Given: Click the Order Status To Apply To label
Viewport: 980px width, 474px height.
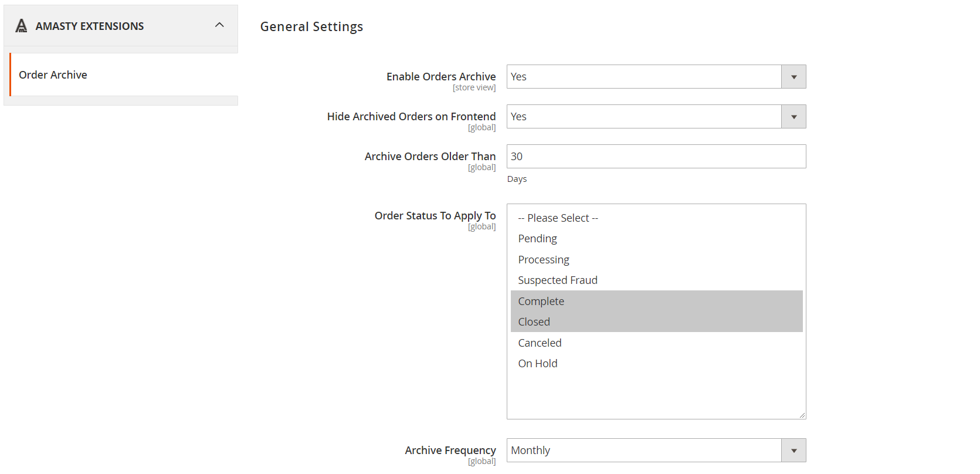Looking at the screenshot, I should click(x=435, y=216).
